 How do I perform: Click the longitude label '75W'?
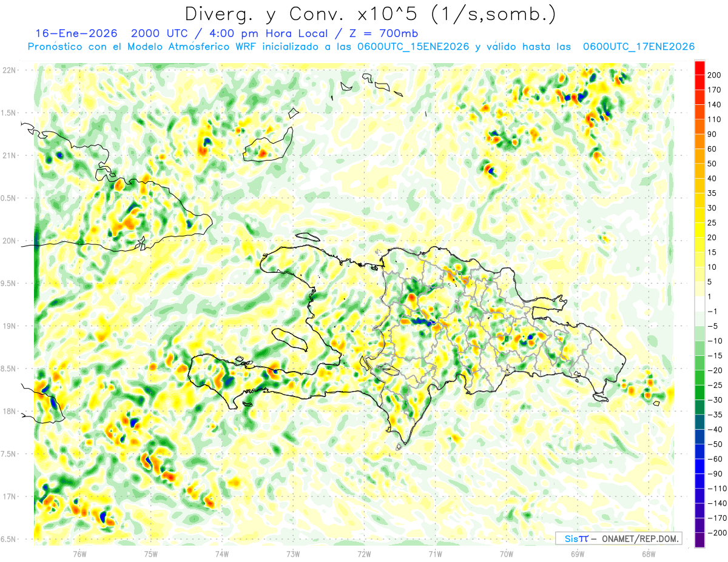click(x=151, y=554)
